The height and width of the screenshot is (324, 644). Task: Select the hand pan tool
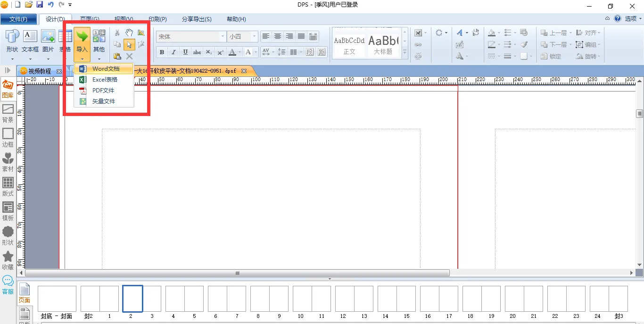[129, 33]
